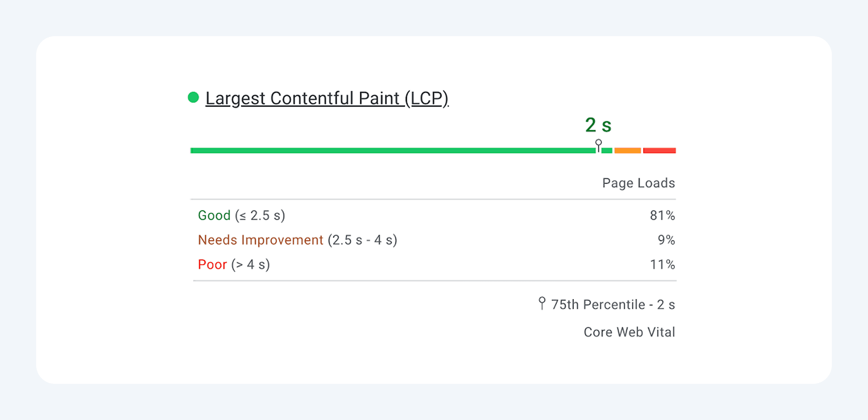Select the Good (≤ 2.5 s) row
The image size is (868, 420).
[x=241, y=215]
